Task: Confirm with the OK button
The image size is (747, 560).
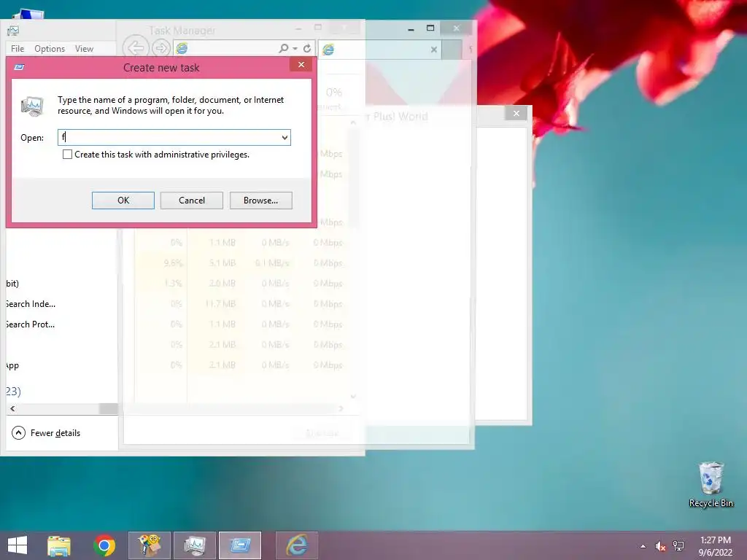Action: (x=123, y=201)
